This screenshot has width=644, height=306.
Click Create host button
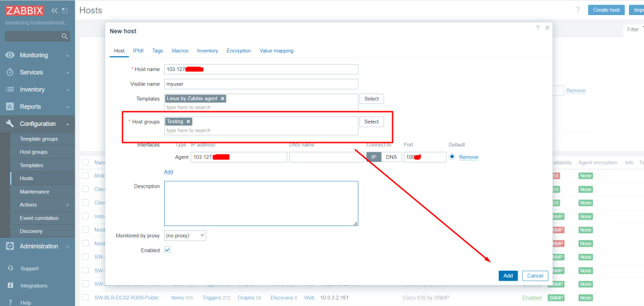[x=606, y=10]
